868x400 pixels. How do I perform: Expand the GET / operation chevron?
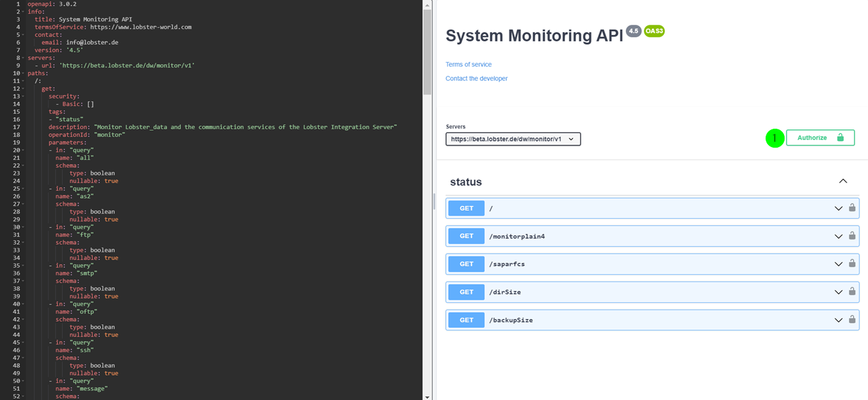(838, 208)
